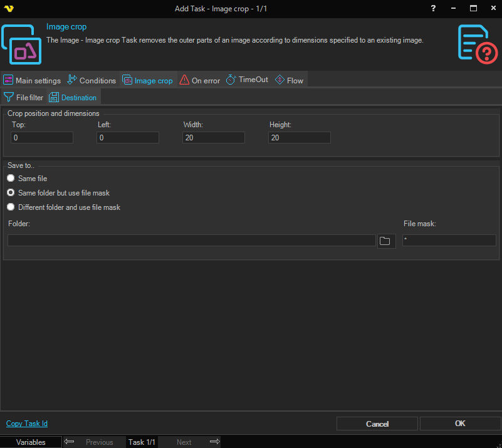Open the On error tab
Viewport: 502px width, 448px height.
200,80
